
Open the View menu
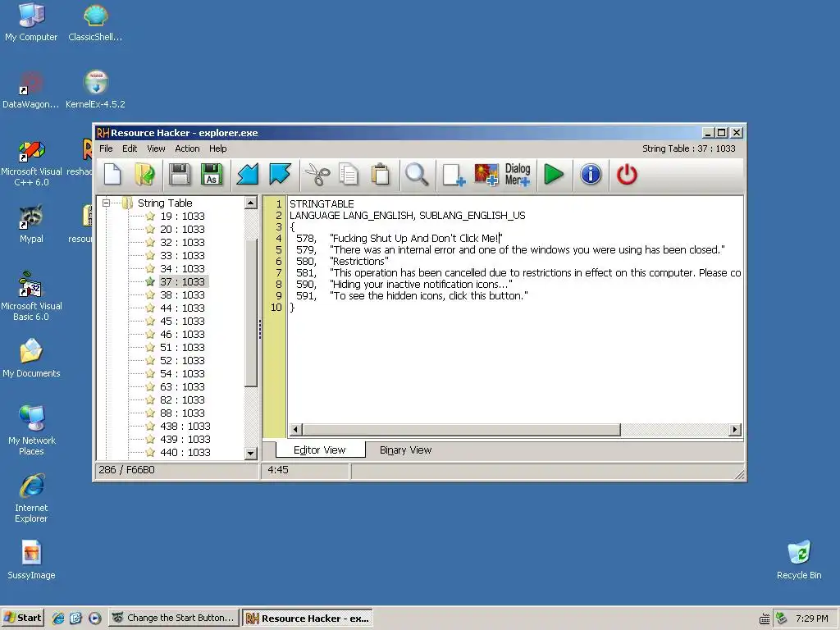[x=156, y=149]
